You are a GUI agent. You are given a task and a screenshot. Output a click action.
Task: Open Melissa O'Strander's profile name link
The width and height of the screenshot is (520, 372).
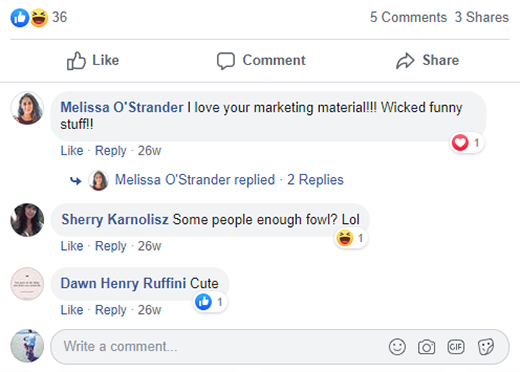[x=122, y=107]
